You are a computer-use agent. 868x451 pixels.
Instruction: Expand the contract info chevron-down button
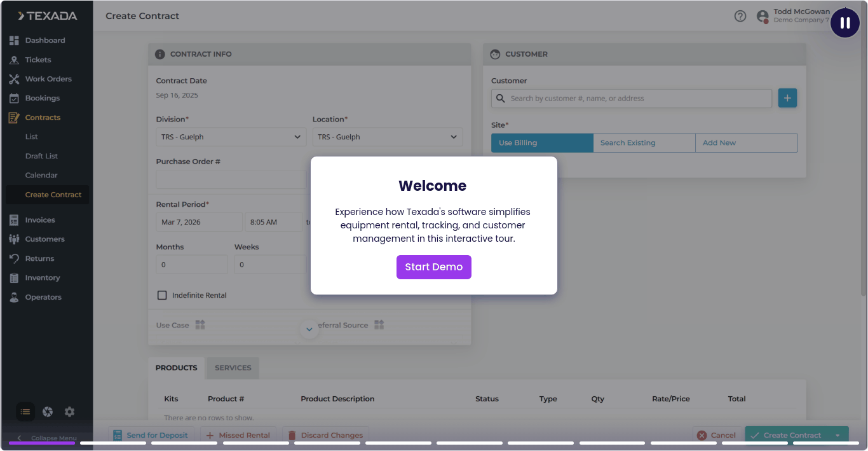[x=309, y=329]
